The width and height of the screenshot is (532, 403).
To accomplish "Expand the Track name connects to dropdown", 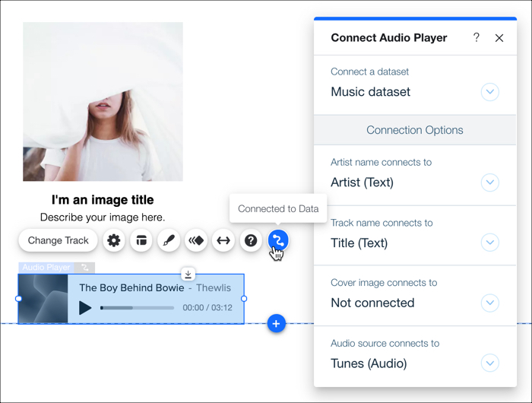I will [490, 243].
